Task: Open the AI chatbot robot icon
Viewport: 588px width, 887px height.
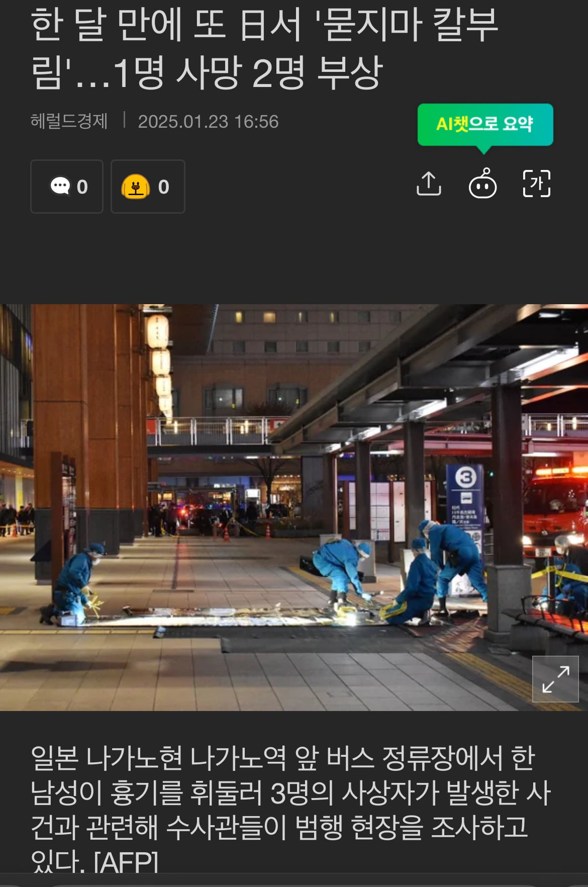Action: [482, 184]
